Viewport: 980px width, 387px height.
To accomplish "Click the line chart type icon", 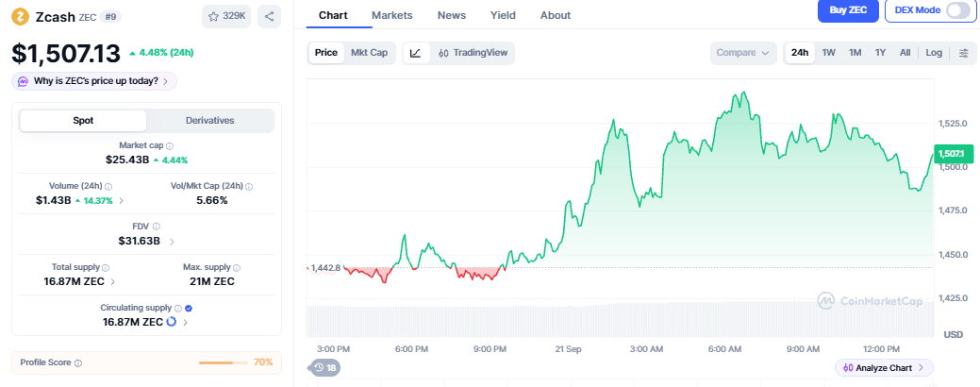I will click(x=416, y=53).
